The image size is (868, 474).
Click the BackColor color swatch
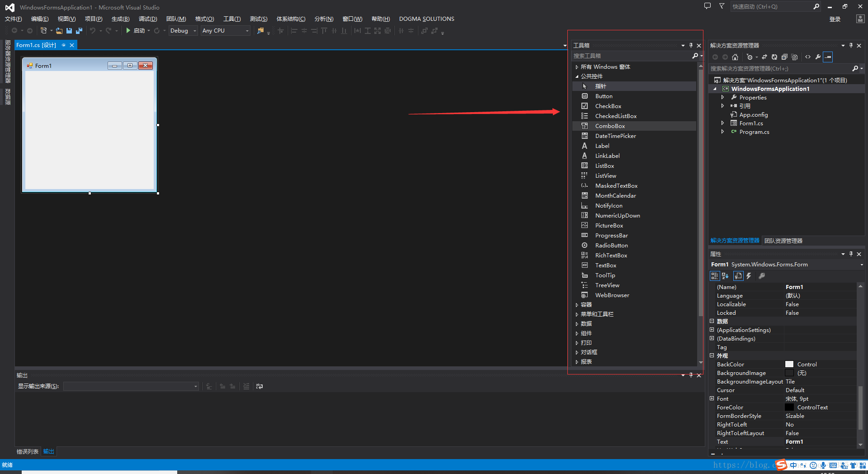(x=789, y=365)
